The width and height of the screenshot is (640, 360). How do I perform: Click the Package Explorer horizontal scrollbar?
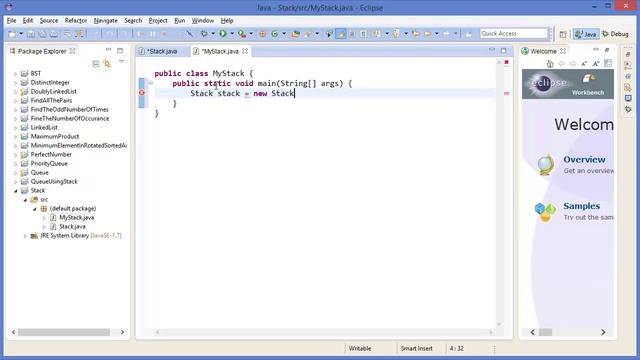64,332
